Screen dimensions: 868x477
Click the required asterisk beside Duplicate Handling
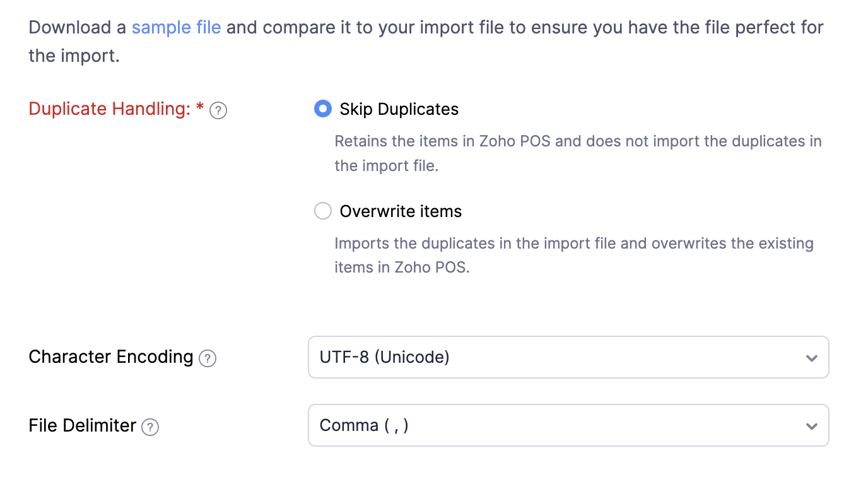(200, 108)
